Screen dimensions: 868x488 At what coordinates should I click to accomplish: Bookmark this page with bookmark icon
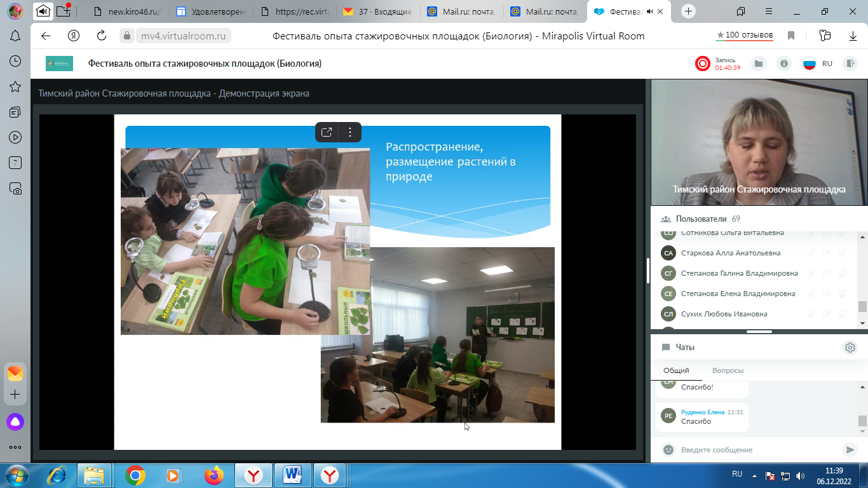[791, 36]
